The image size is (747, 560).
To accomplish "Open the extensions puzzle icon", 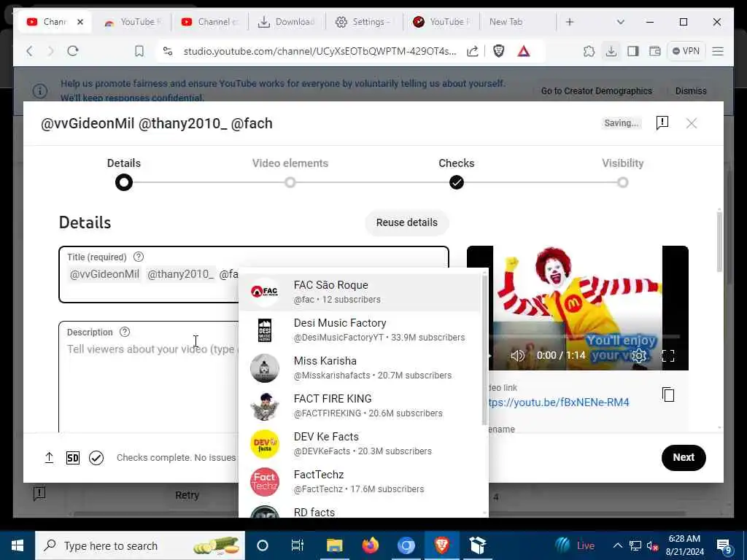I will tap(589, 51).
